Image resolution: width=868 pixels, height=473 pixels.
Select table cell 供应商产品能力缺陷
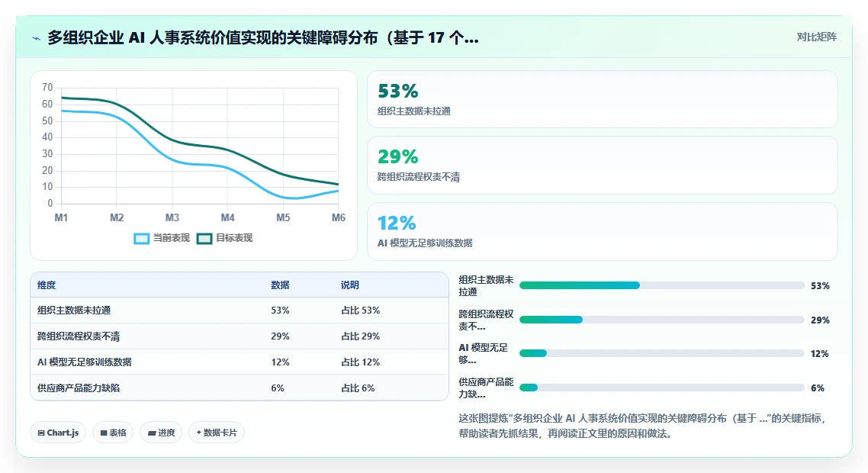(79, 388)
